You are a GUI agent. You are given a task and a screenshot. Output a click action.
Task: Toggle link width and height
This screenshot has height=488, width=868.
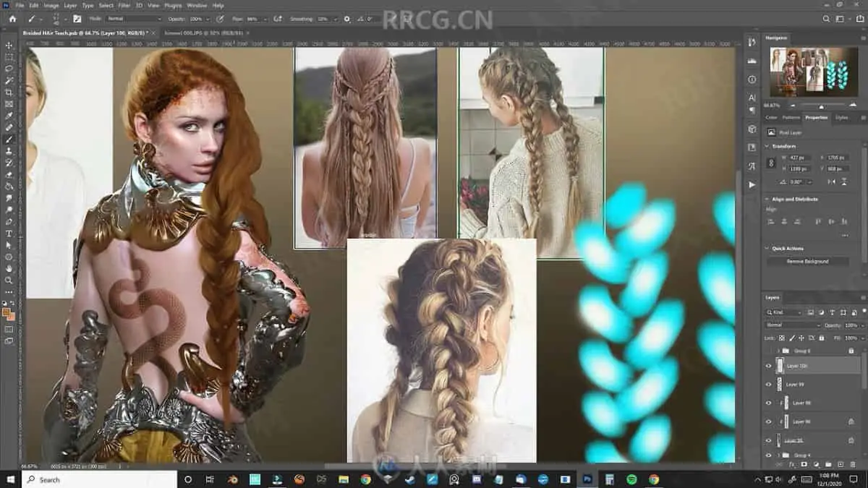(x=771, y=163)
